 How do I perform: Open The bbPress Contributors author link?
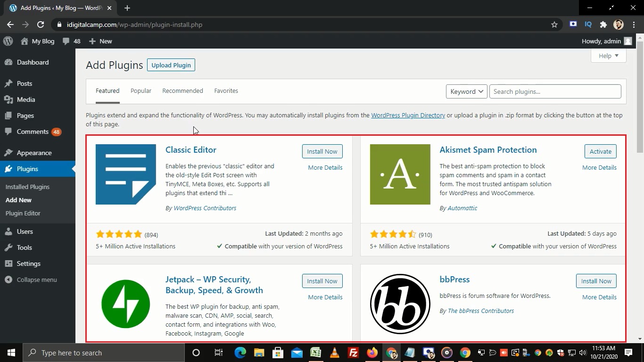pyautogui.click(x=480, y=311)
